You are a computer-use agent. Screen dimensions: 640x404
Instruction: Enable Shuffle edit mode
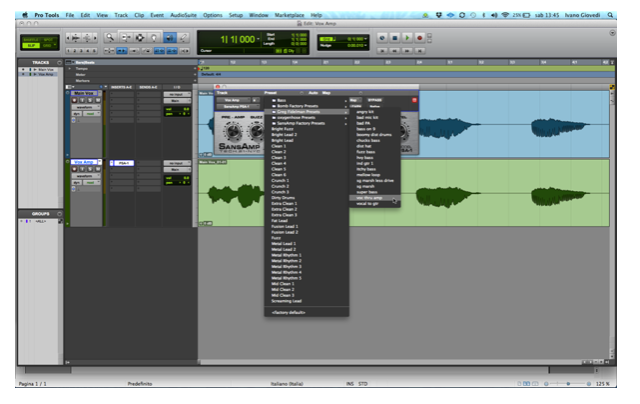tap(31, 40)
